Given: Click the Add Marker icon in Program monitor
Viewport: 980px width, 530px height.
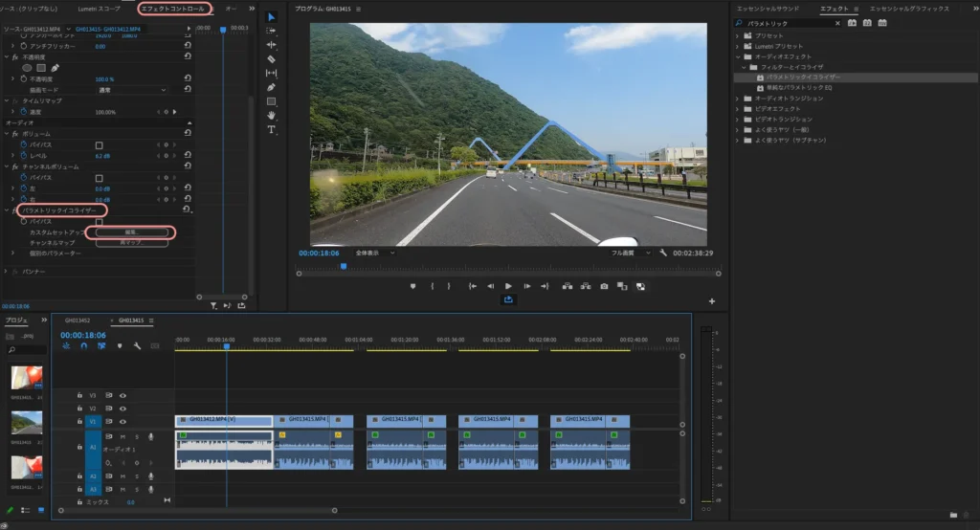Looking at the screenshot, I should pos(413,286).
